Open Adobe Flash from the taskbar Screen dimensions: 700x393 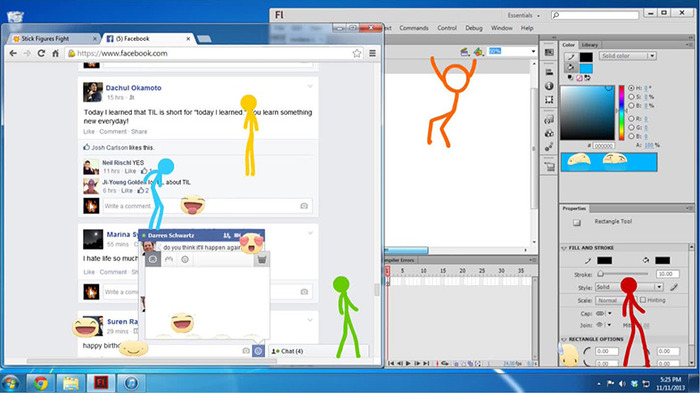(x=101, y=383)
